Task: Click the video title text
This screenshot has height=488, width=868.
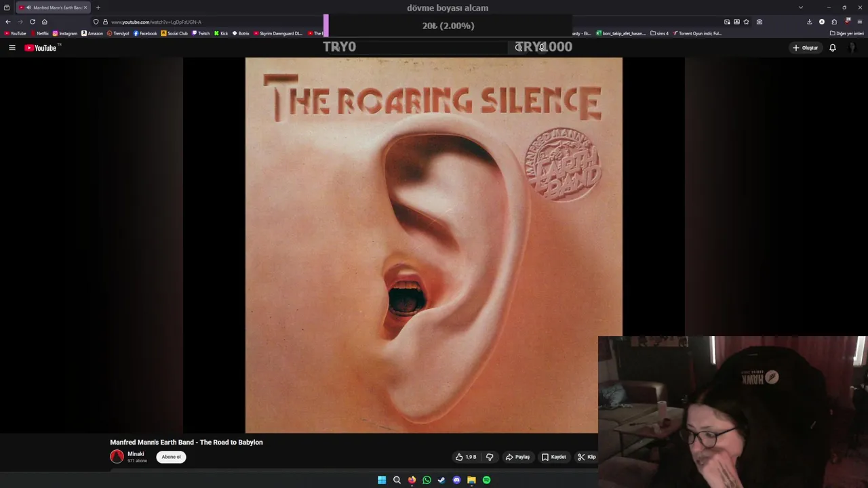Action: 186,442
